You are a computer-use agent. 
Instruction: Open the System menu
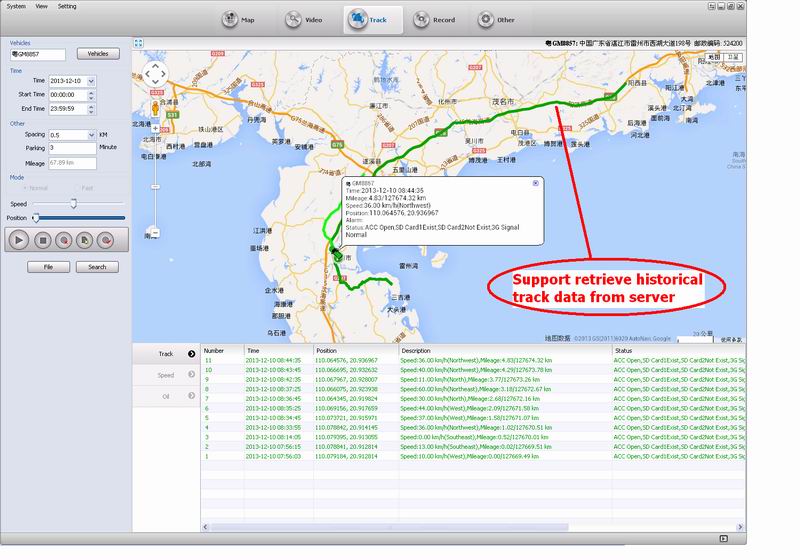click(17, 6)
